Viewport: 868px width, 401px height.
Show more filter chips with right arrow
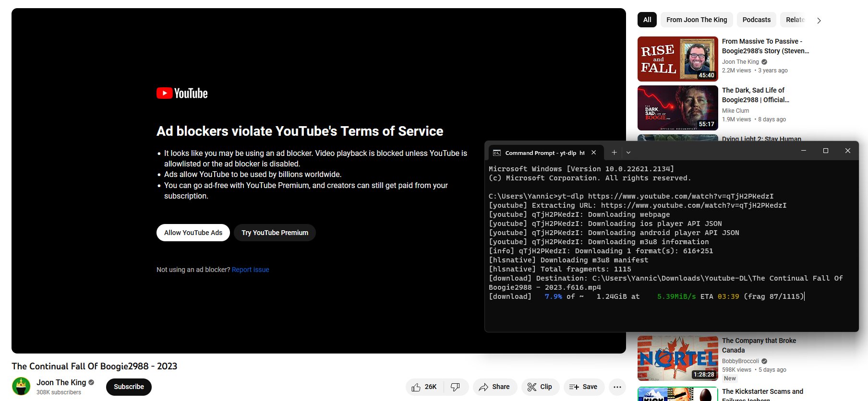point(819,21)
